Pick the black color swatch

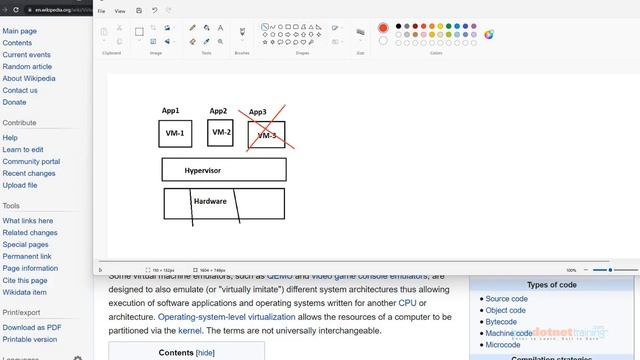398,26
